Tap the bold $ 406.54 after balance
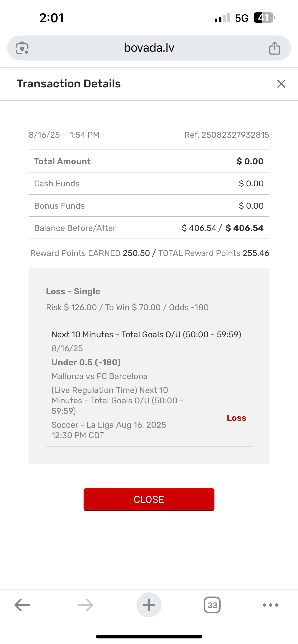298x644 pixels. (244, 228)
